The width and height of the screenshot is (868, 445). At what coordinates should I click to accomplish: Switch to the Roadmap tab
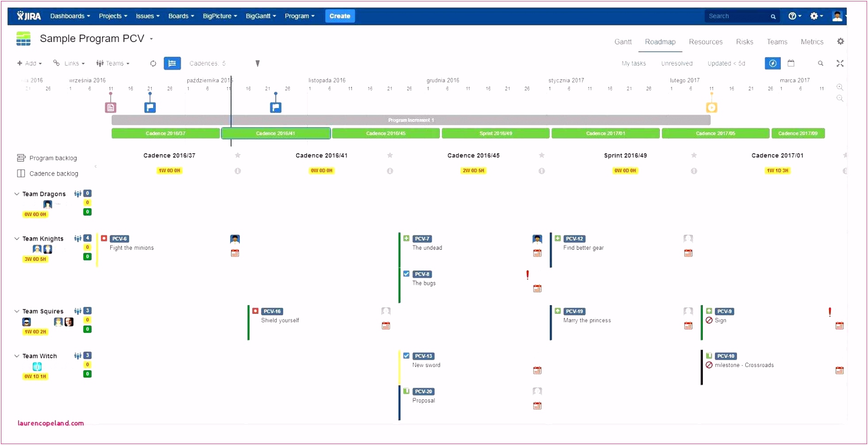coord(660,42)
